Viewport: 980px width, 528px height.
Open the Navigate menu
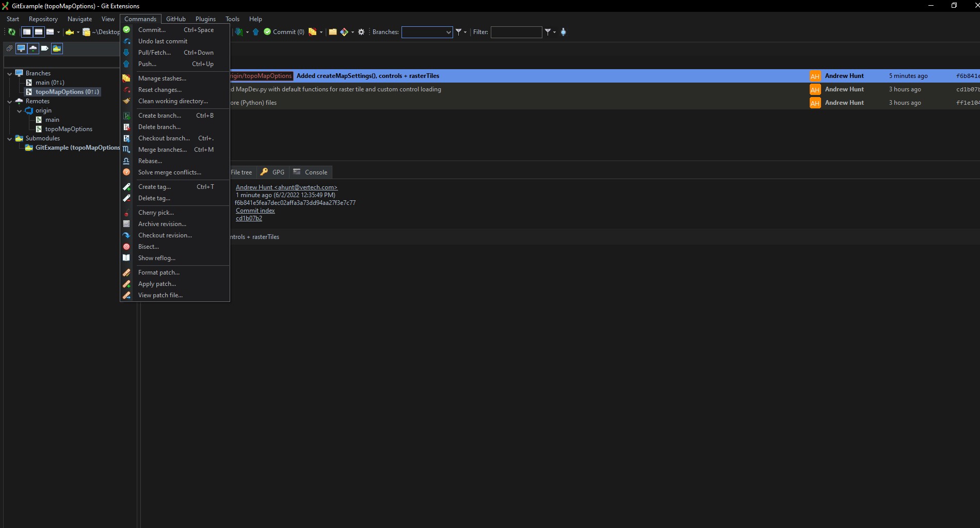point(79,19)
